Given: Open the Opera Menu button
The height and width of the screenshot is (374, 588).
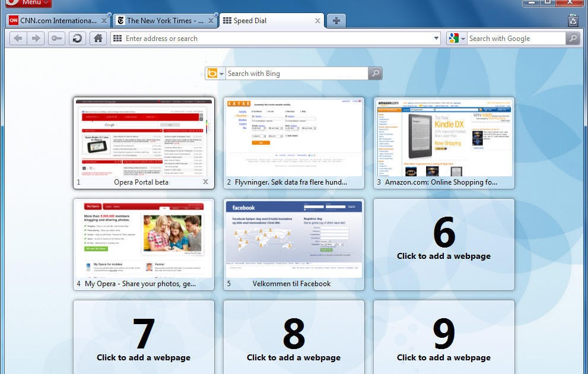Looking at the screenshot, I should click(28, 3).
